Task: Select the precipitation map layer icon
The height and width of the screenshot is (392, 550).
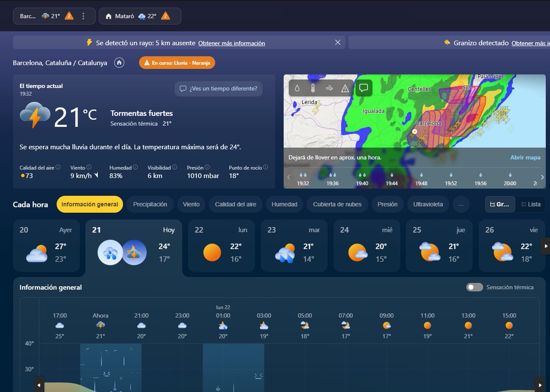Action: 297,88
